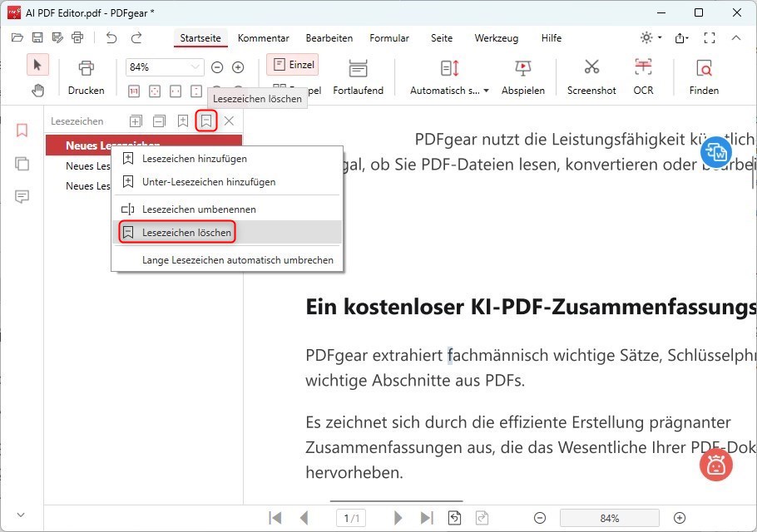This screenshot has height=532, width=757.
Task: Collapse the ribbon with the chevron
Action: click(x=735, y=37)
